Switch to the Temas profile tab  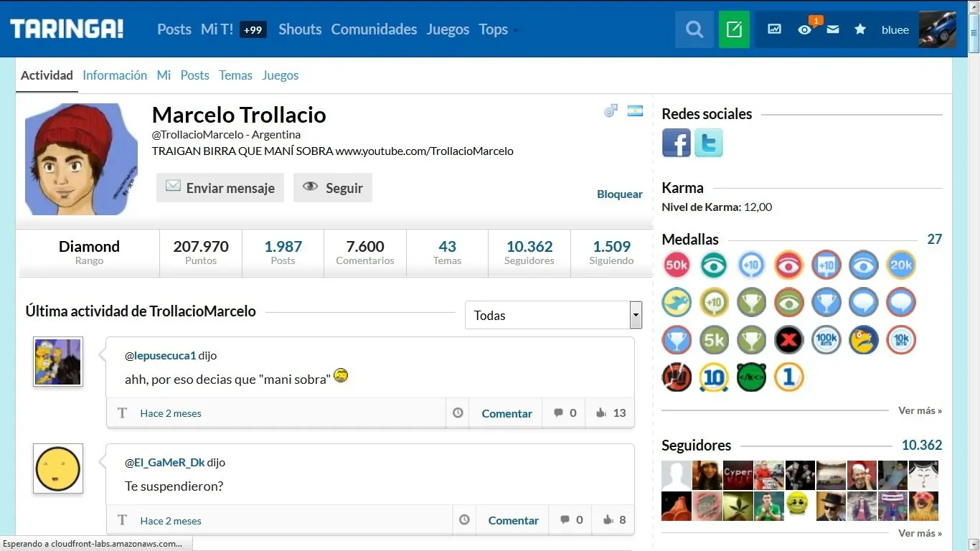235,75
